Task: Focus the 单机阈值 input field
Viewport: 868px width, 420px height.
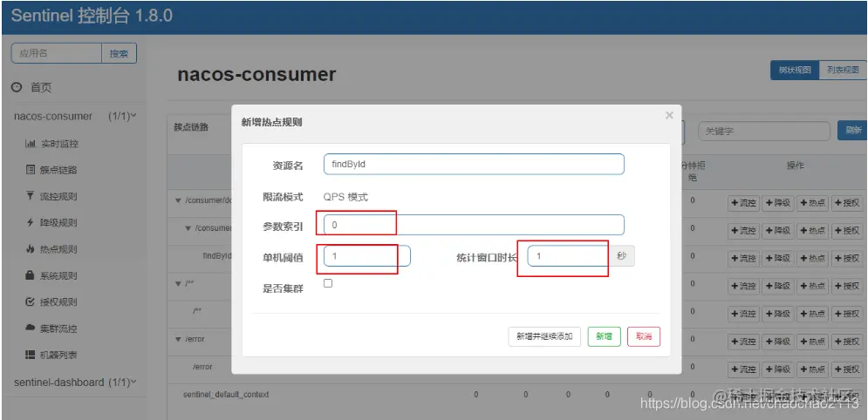Action: 367,256
